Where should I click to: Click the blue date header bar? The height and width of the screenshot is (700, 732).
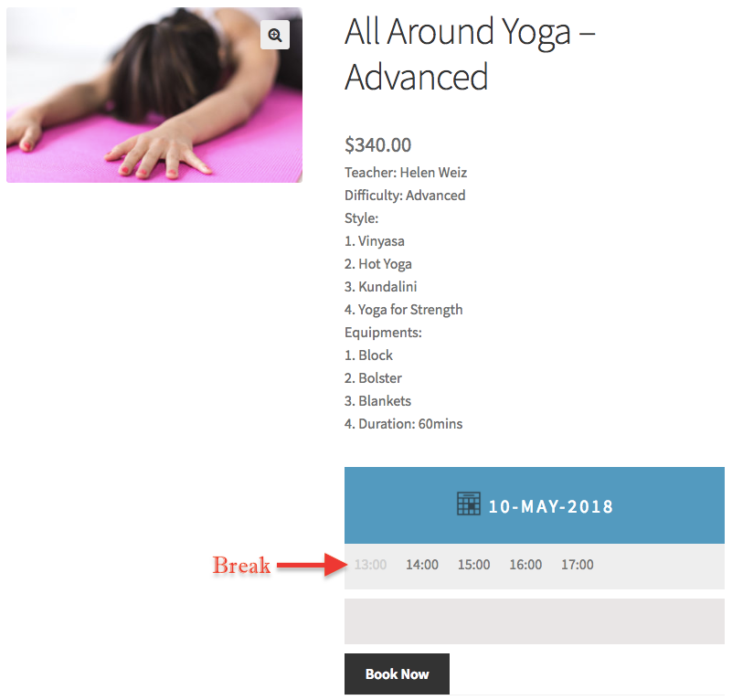pos(535,505)
